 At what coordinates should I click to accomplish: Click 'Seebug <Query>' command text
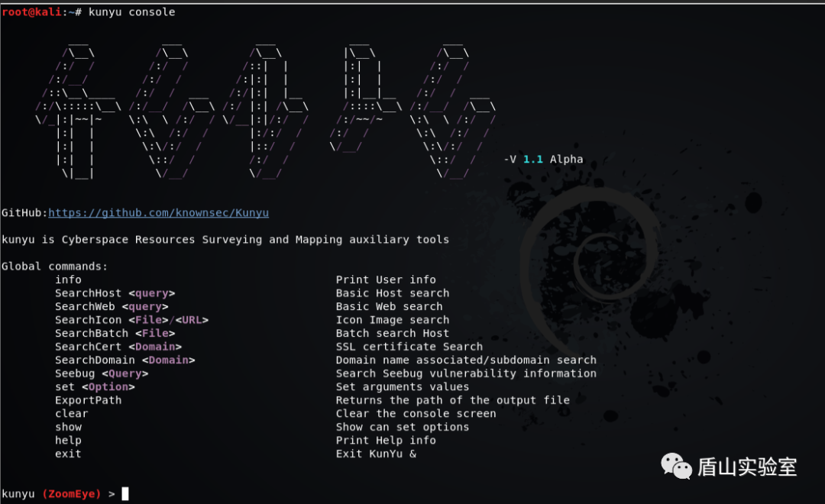point(102,373)
